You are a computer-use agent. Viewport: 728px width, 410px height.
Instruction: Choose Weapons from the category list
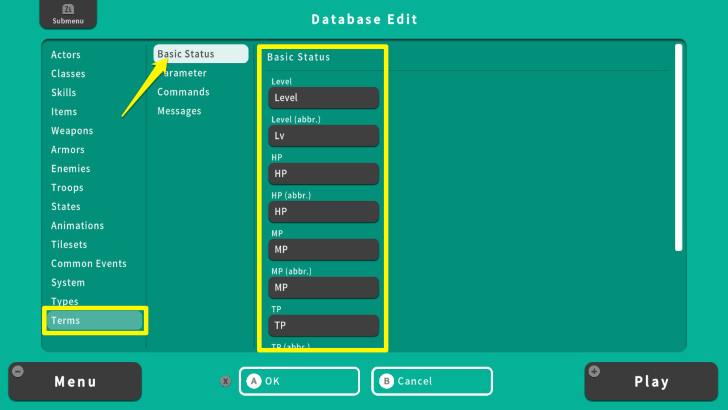click(x=72, y=131)
